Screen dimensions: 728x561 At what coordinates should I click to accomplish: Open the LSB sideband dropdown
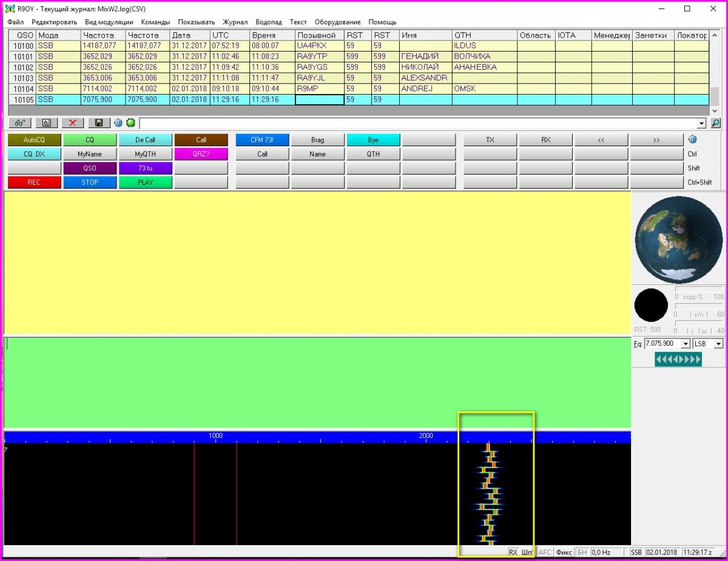click(718, 344)
